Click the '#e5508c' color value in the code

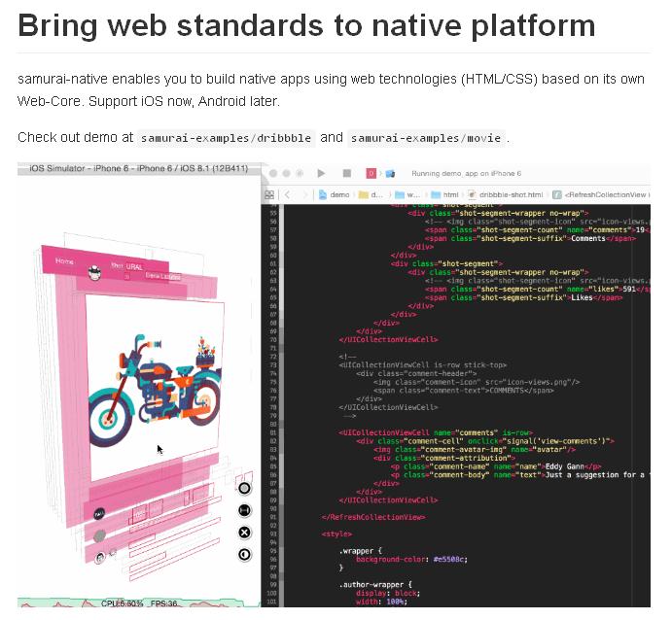click(449, 559)
